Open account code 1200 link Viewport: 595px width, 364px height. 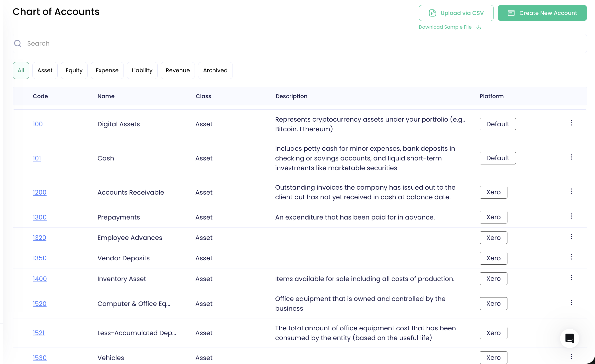39,192
